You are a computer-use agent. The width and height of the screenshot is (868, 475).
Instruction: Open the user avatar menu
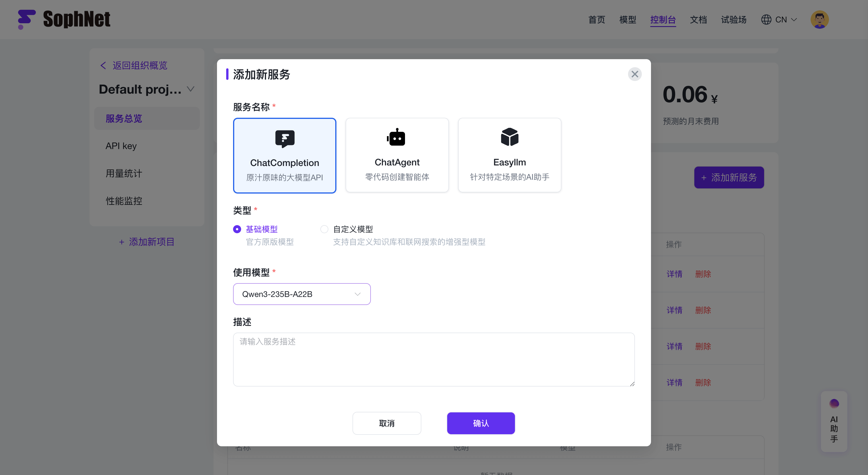[x=819, y=20]
